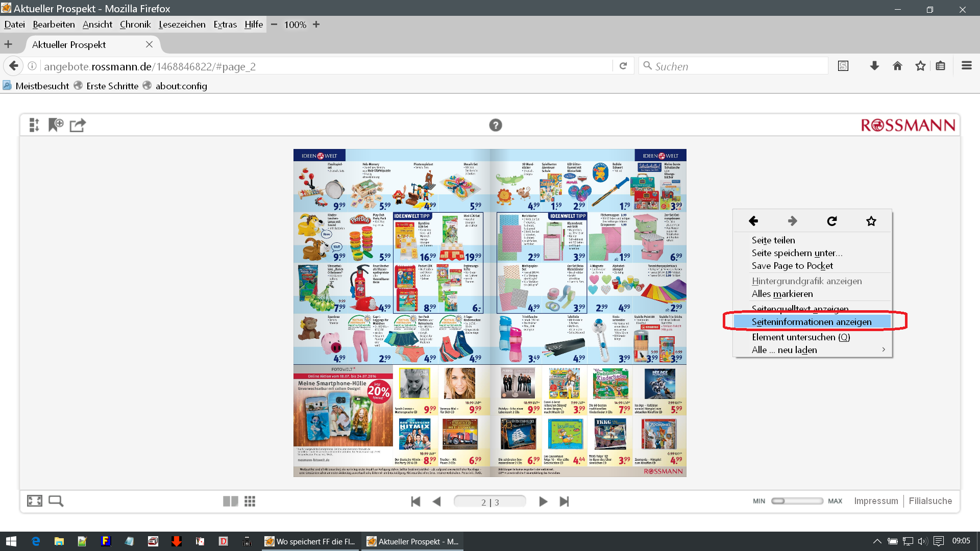This screenshot has width=980, height=551.
Task: Jump to the last brochure page
Action: (564, 502)
